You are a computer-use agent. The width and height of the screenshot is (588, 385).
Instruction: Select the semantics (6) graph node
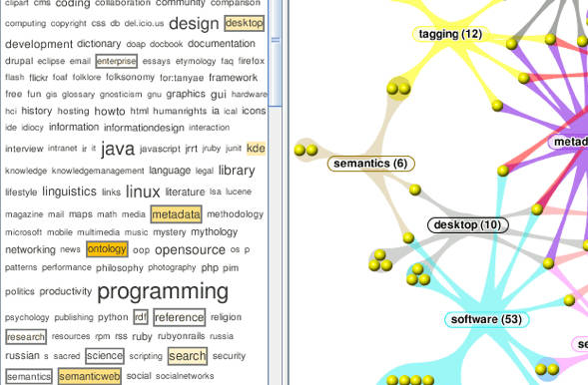click(371, 164)
